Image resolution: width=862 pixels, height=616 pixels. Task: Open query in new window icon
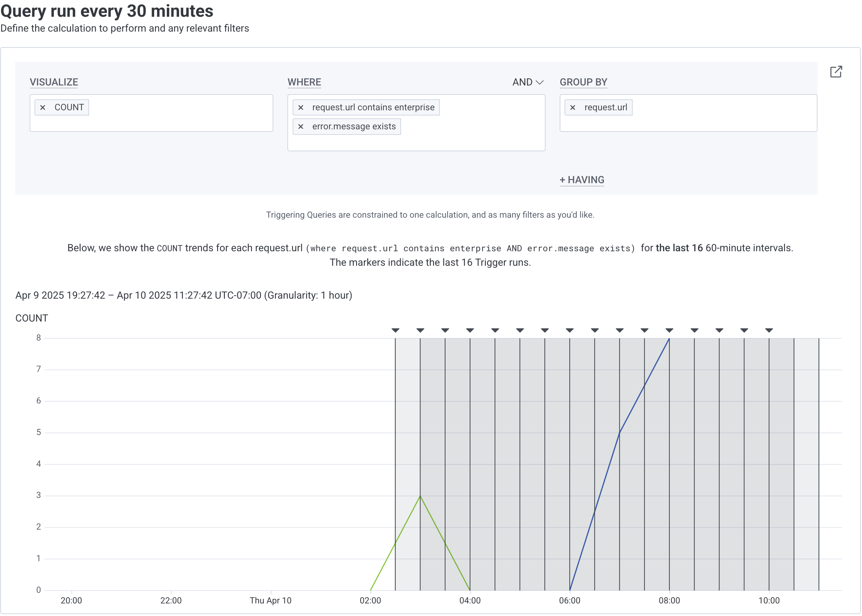click(836, 72)
